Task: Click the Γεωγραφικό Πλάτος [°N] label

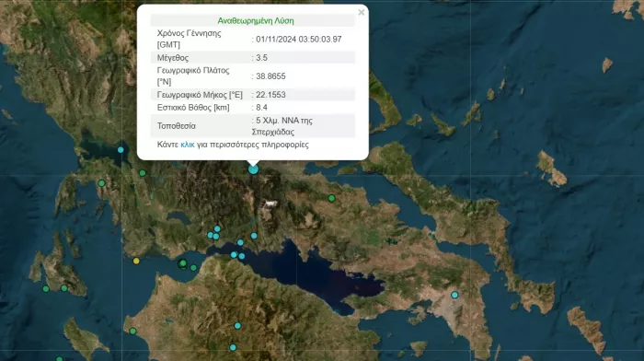Action: coord(193,76)
